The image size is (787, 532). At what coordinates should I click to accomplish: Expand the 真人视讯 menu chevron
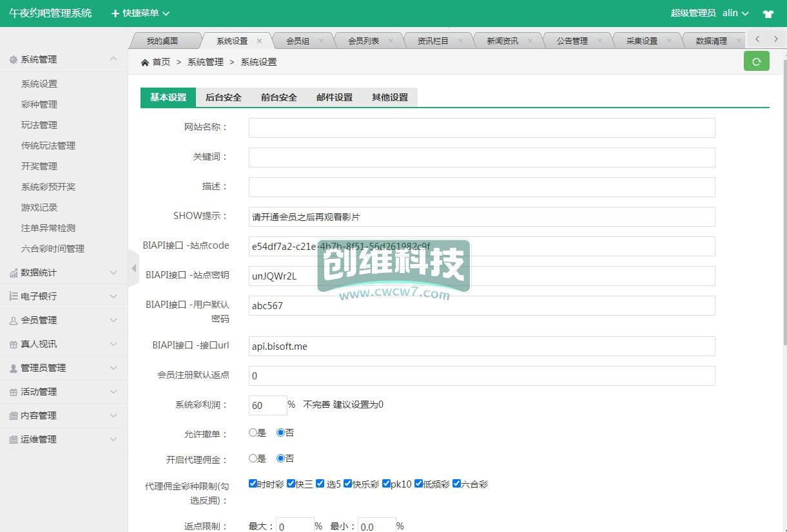tap(113, 344)
